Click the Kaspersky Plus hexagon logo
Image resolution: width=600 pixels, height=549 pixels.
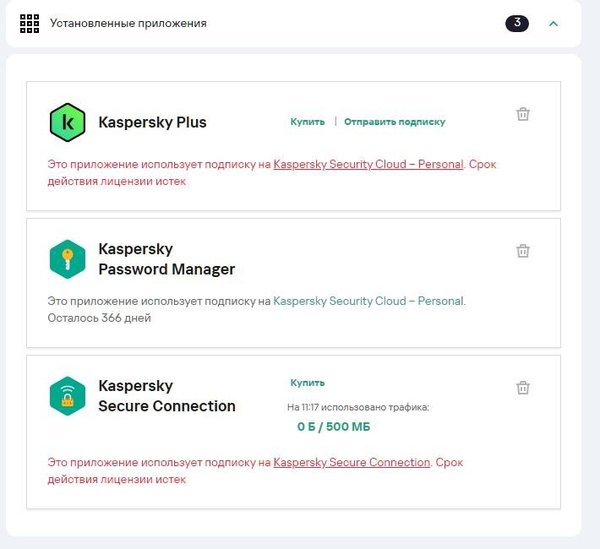(x=67, y=123)
